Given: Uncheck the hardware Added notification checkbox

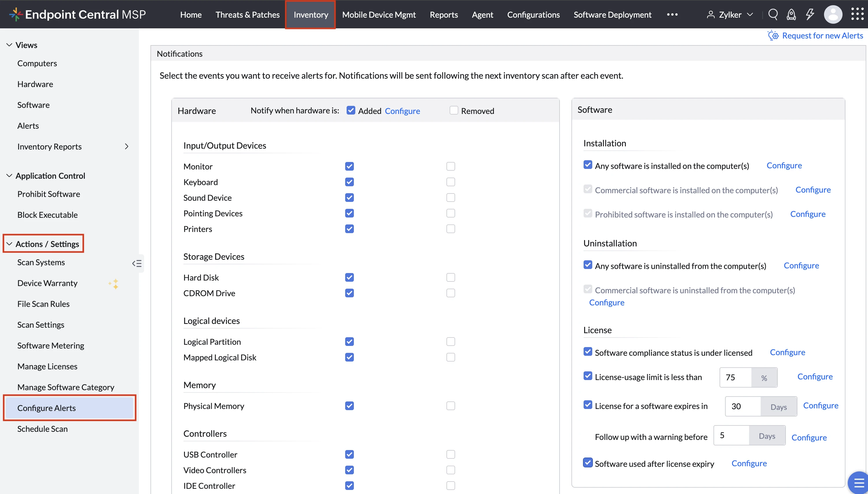Looking at the screenshot, I should [350, 110].
